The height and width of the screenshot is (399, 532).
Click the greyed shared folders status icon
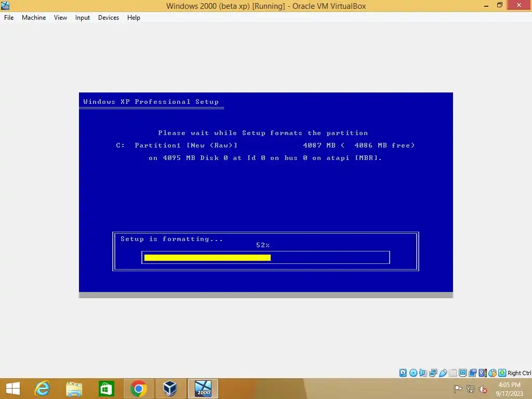[x=453, y=373]
